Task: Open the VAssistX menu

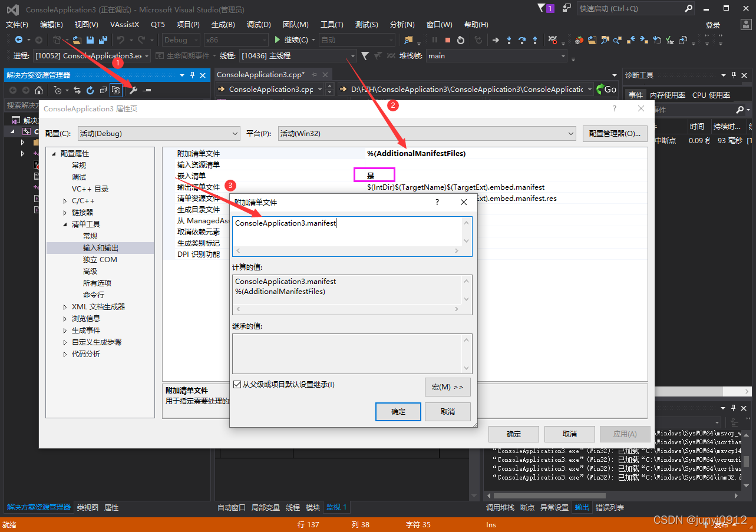Action: point(124,25)
